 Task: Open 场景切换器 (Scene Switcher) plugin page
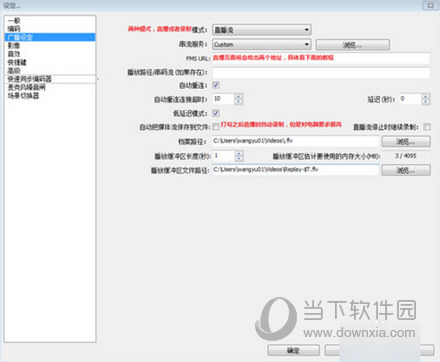(23, 96)
